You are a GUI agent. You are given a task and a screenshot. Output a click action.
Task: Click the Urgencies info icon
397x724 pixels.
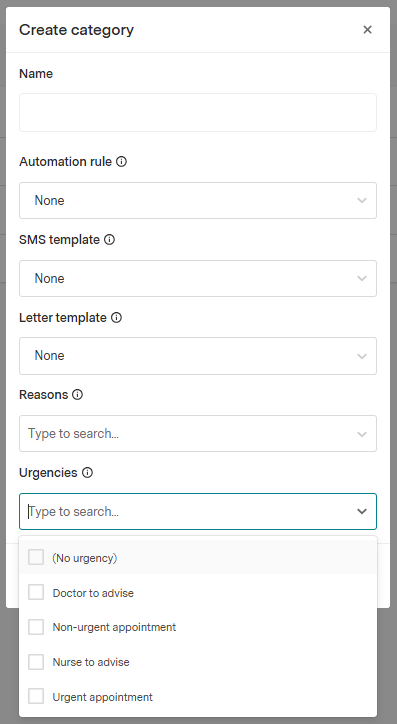(x=87, y=473)
